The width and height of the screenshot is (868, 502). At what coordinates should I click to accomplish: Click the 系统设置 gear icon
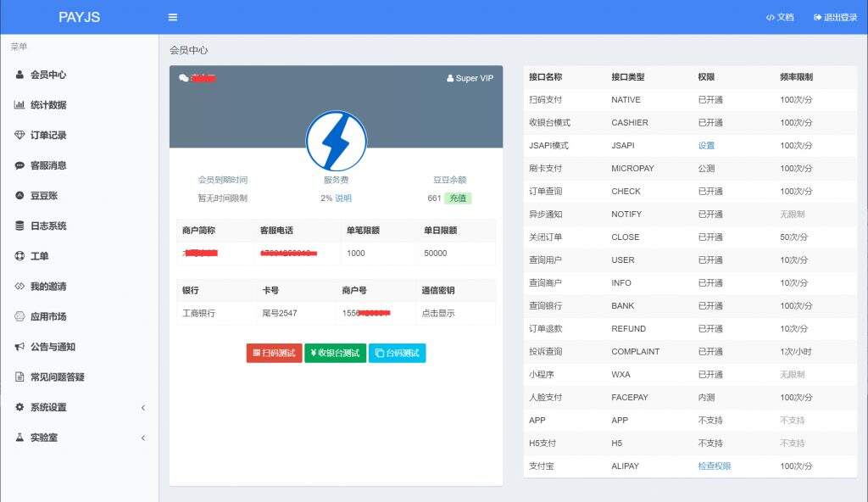tap(19, 407)
